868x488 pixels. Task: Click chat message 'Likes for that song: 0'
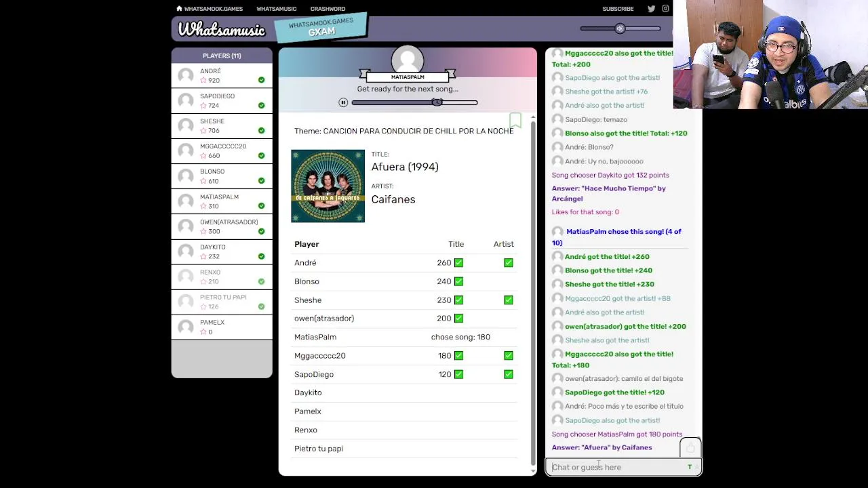point(585,212)
